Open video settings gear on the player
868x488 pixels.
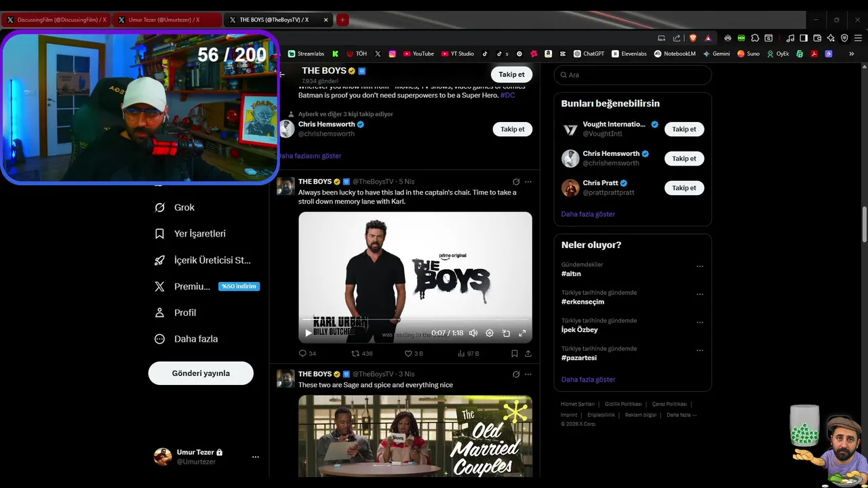coord(490,333)
